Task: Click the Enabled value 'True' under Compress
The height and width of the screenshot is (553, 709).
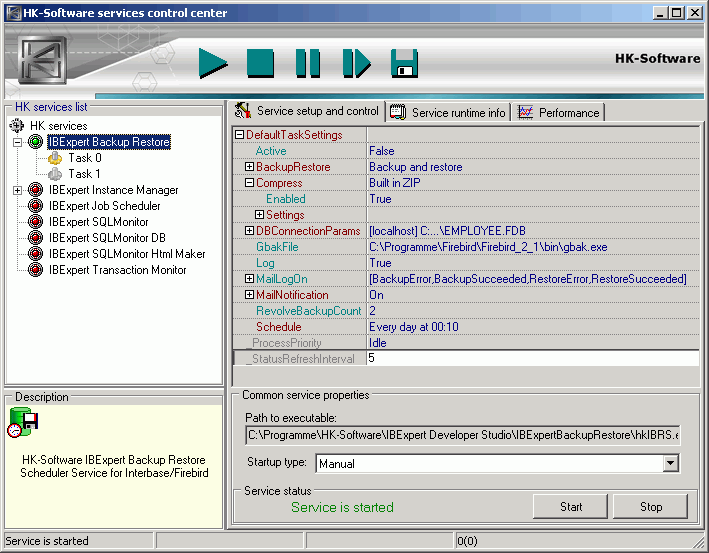Action: coord(380,199)
